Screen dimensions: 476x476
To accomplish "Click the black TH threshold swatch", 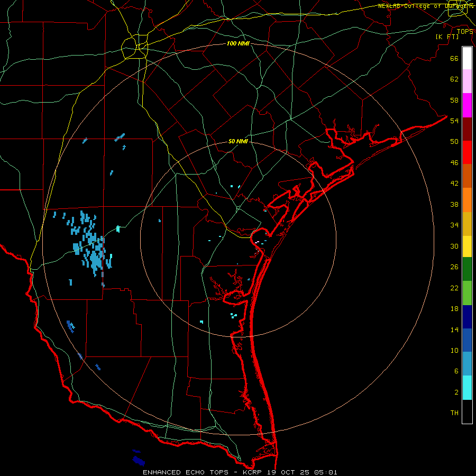I will (467, 411).
